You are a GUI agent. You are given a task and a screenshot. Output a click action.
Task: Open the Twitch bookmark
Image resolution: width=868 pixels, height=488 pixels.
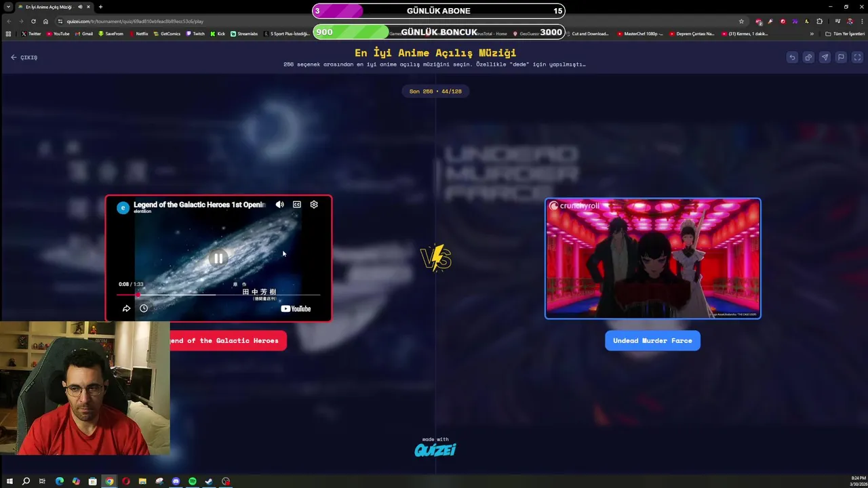[195, 33]
